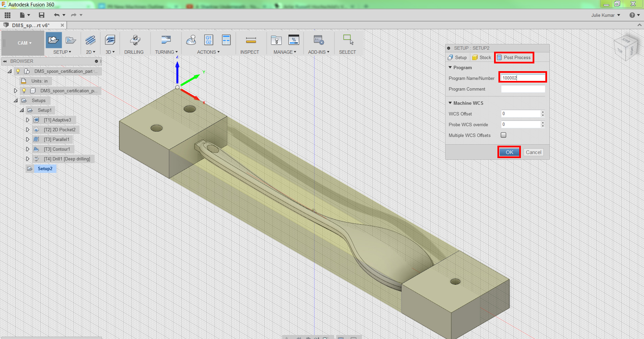
Task: Expand the [T1] Adaptive3 operation
Action: (x=28, y=120)
